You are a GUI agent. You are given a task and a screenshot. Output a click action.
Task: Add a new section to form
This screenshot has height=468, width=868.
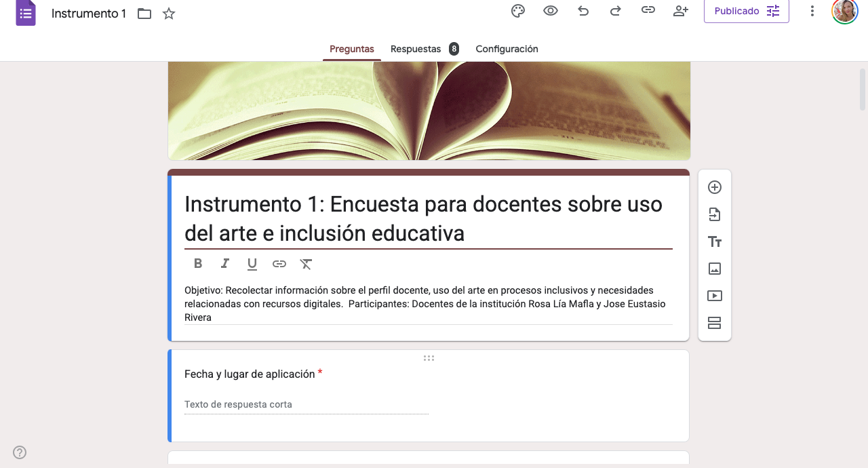(714, 324)
